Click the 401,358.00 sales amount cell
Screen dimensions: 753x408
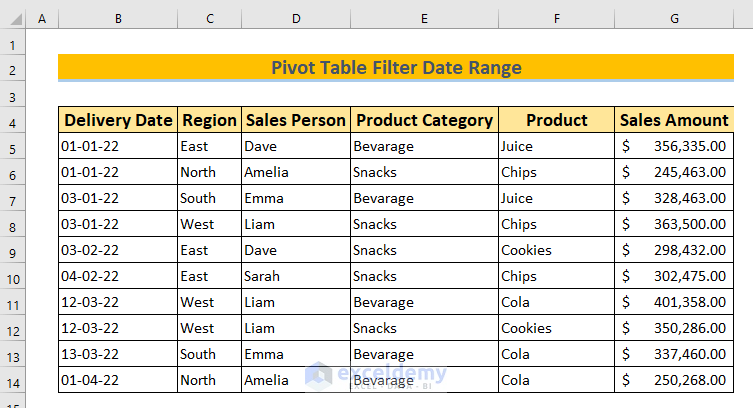[675, 302]
